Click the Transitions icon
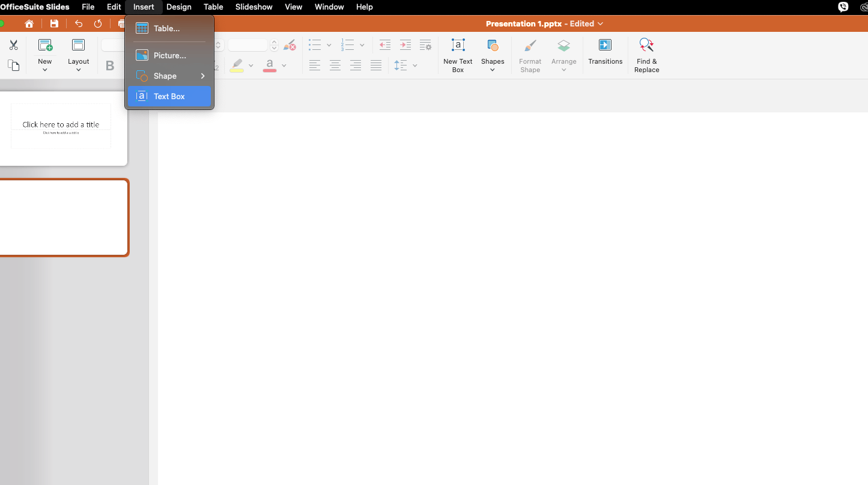This screenshot has width=868, height=485. [605, 52]
